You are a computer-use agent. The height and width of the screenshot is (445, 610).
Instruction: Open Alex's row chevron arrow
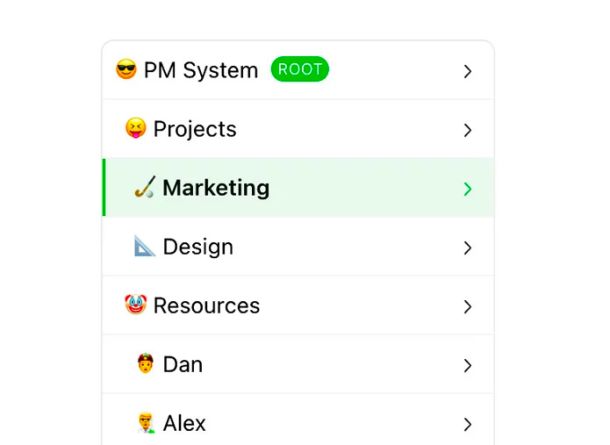coord(468,424)
